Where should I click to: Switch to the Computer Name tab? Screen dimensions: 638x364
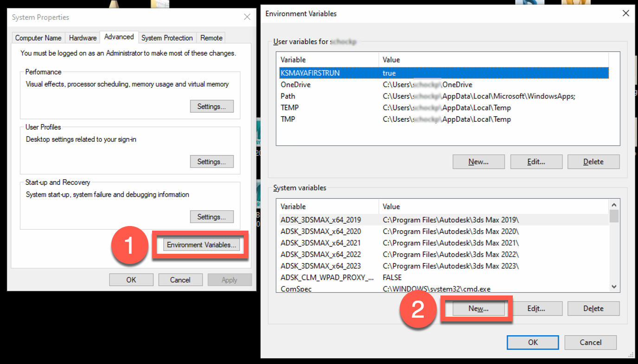coord(38,38)
